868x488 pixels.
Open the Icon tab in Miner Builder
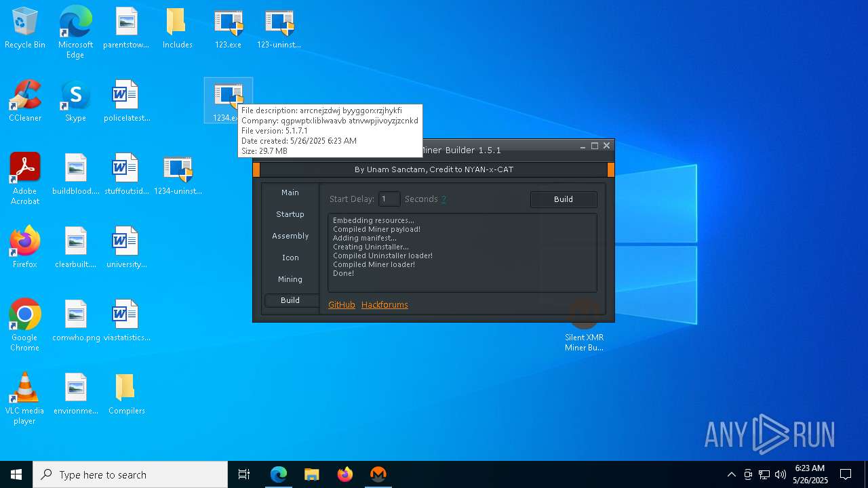(290, 258)
